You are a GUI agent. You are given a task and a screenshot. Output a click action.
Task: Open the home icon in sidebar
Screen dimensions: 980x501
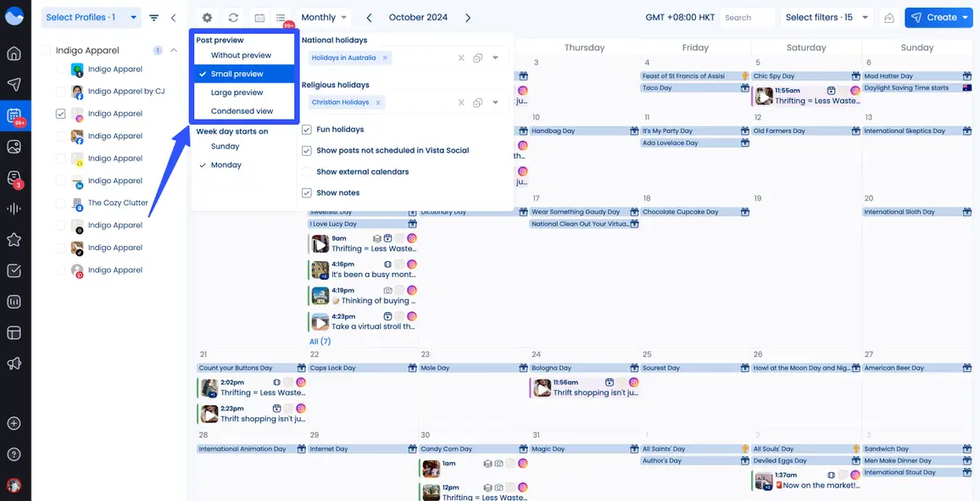click(14, 54)
